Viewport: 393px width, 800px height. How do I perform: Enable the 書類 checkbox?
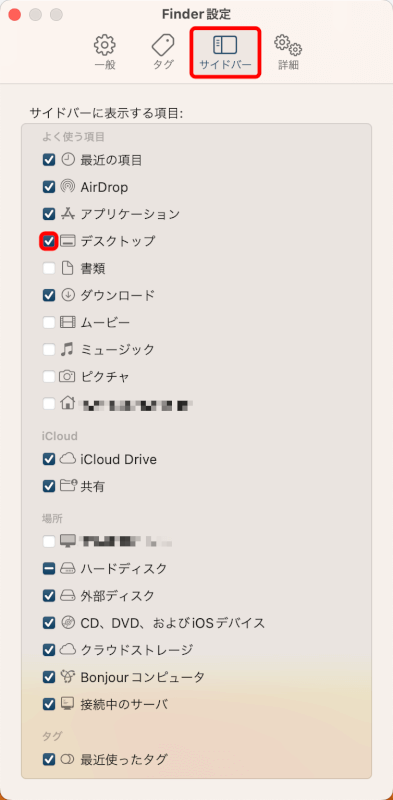48,268
